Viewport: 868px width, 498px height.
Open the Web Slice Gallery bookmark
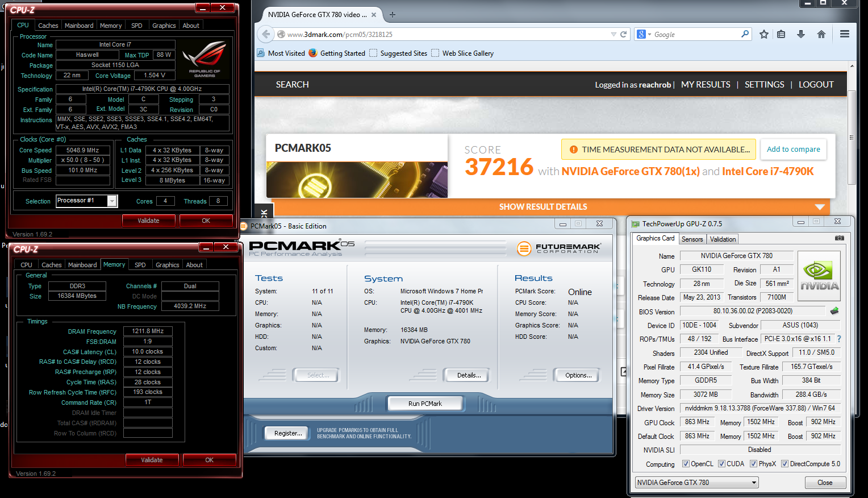pos(462,53)
